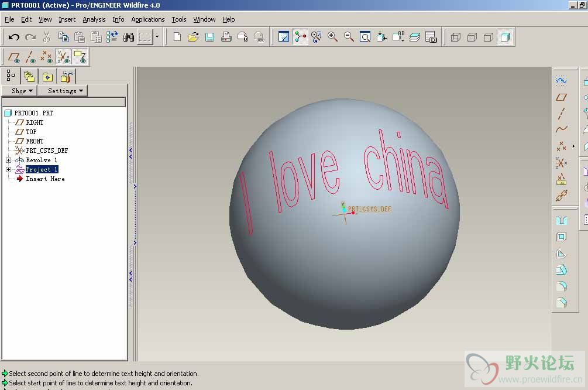
Task: Open the Insert menu
Action: click(x=67, y=19)
